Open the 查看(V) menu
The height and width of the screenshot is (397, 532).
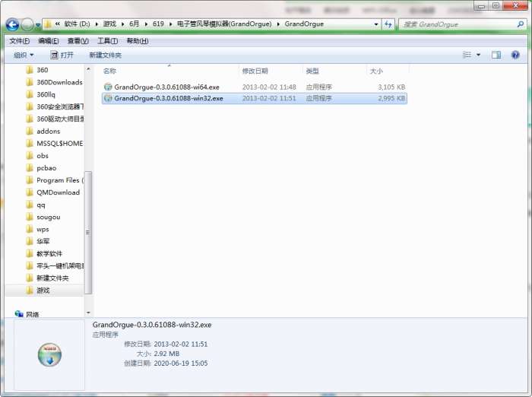pos(78,41)
